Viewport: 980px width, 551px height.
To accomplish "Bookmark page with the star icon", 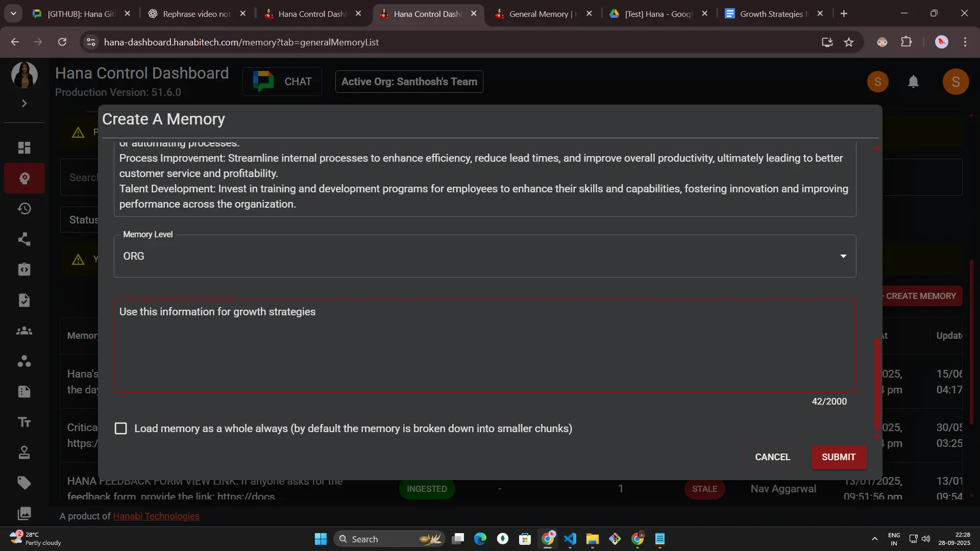I will (x=849, y=42).
